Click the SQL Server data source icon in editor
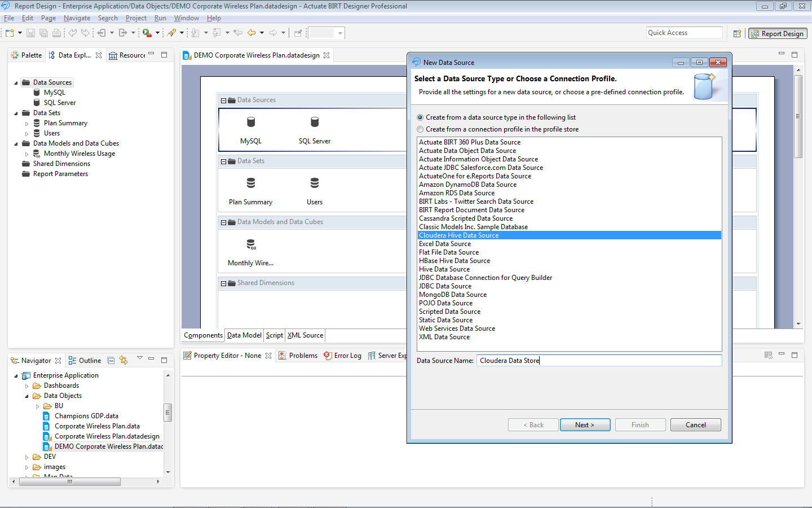This screenshot has height=508, width=812. [x=315, y=122]
